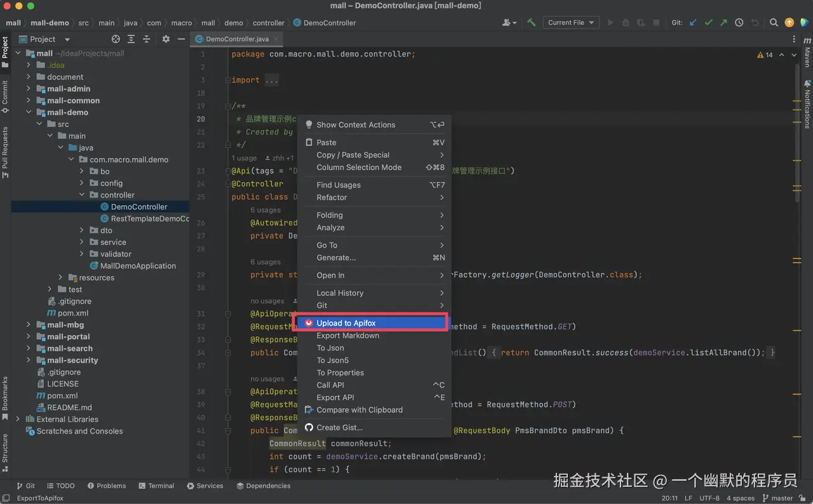The height and width of the screenshot is (504, 813).
Task: Expand the mall-common module
Action: pyautogui.click(x=29, y=100)
